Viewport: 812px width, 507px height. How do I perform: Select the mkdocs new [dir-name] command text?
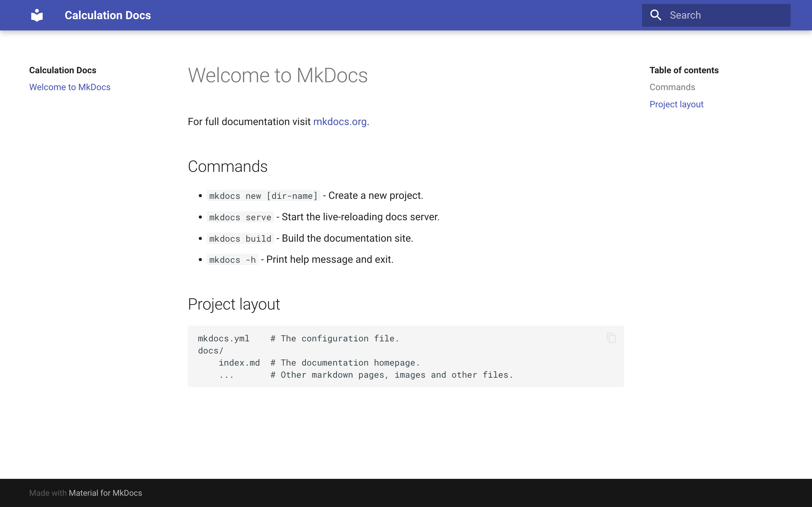pos(263,195)
